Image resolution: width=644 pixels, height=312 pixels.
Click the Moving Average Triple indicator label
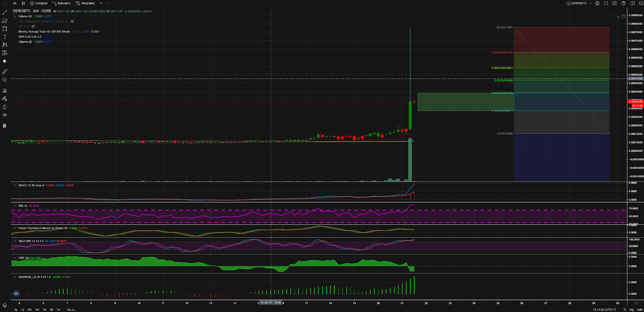pos(44,31)
